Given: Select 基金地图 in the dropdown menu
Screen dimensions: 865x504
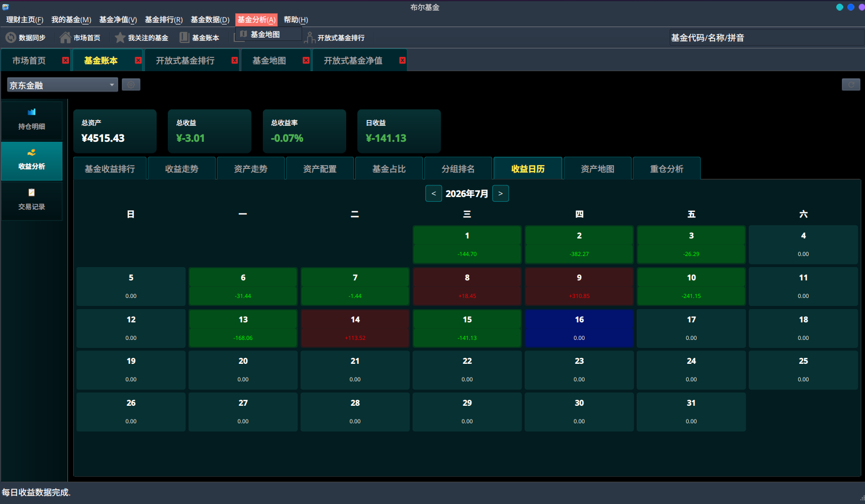Looking at the screenshot, I should [x=269, y=35].
